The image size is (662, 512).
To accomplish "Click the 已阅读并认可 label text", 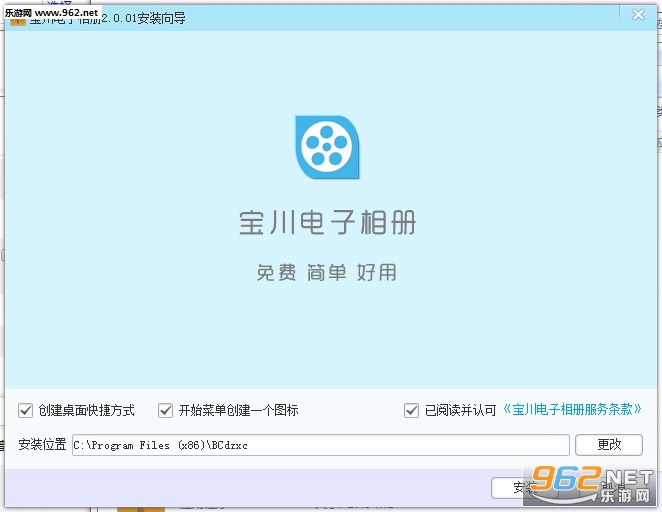I will [461, 410].
